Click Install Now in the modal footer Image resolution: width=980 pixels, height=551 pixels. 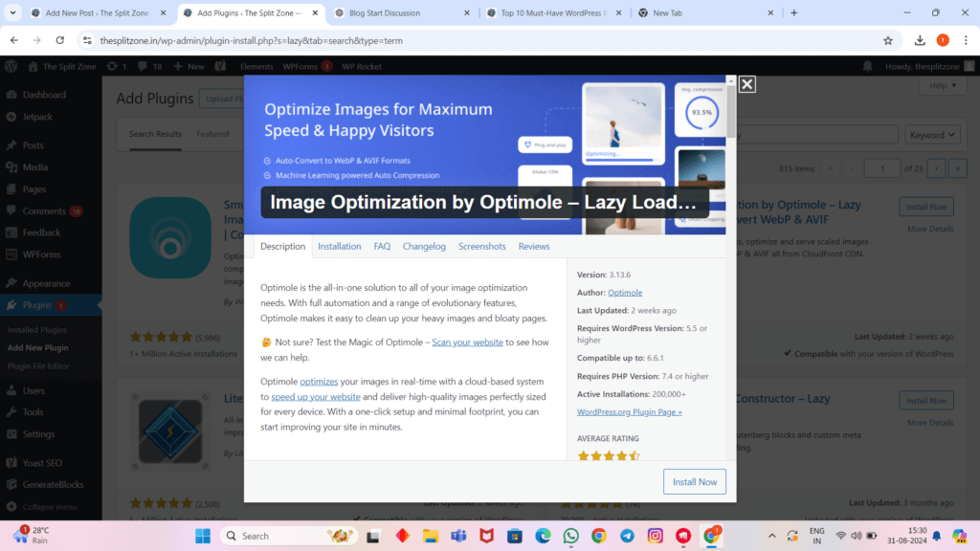point(695,482)
